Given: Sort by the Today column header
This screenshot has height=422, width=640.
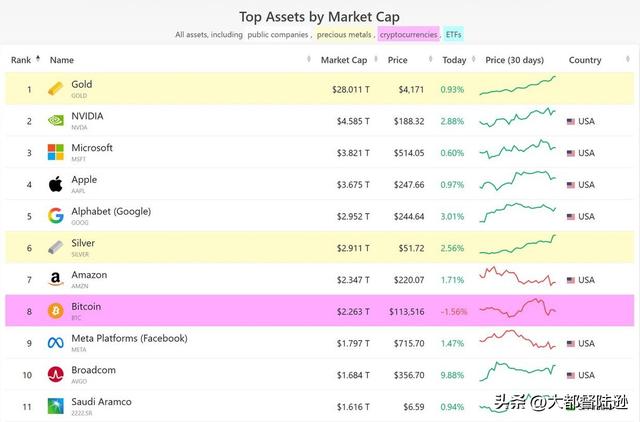Looking at the screenshot, I should 454,60.
